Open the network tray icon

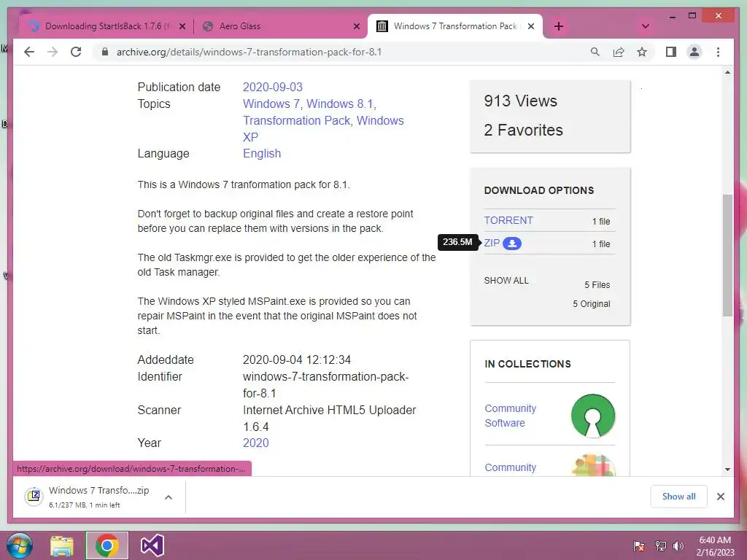coord(661,546)
